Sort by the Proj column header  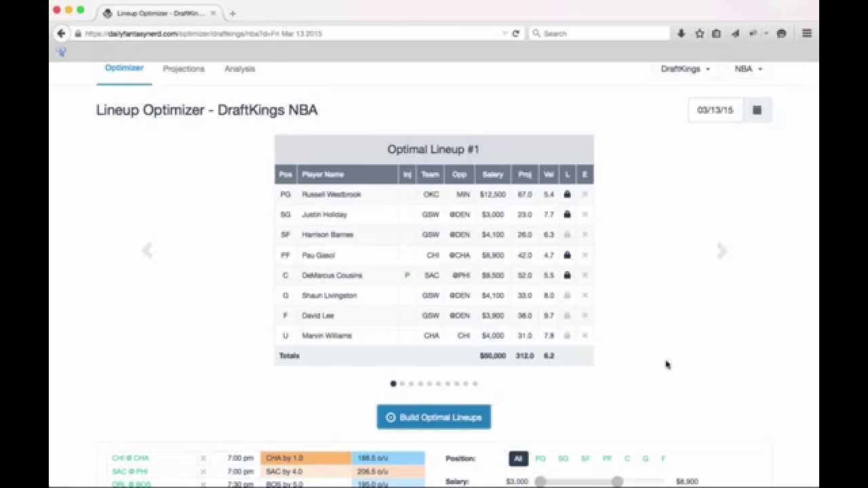pos(525,174)
